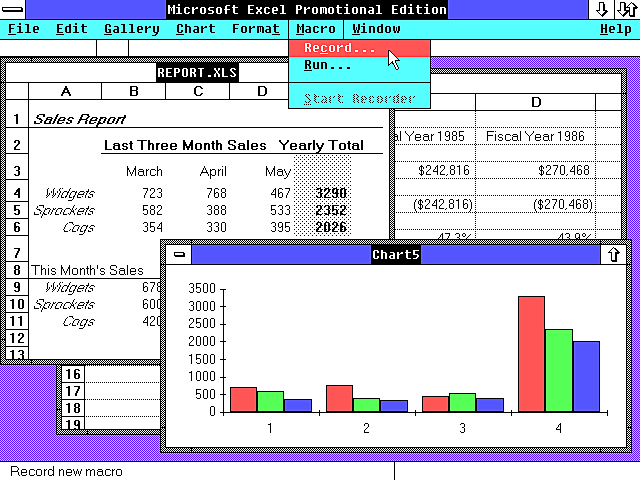Select column D header in background worksheet
640x480 pixels.
pos(536,102)
